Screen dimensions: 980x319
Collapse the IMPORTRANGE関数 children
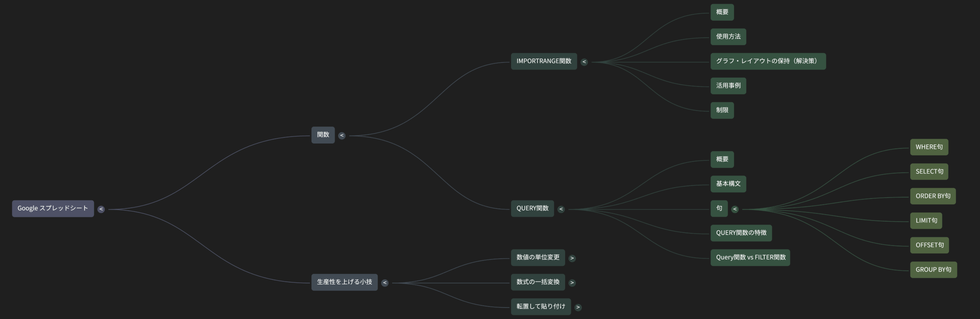(x=584, y=62)
